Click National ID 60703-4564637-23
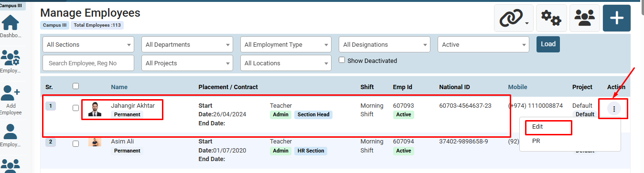 pyautogui.click(x=465, y=105)
